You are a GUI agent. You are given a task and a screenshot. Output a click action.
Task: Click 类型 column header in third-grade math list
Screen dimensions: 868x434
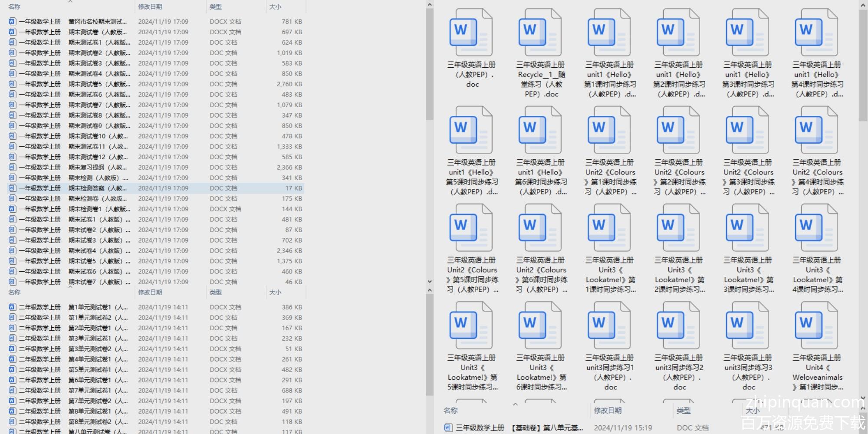(684, 411)
